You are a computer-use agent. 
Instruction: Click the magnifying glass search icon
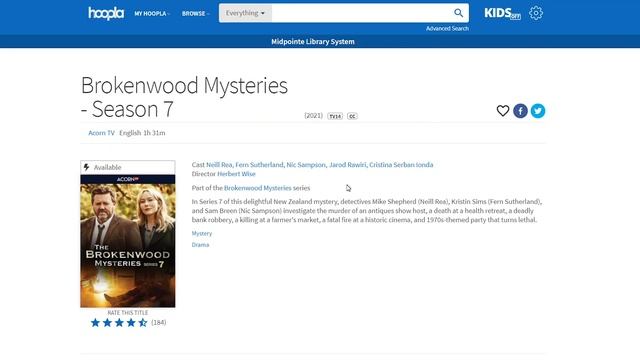pyautogui.click(x=458, y=13)
